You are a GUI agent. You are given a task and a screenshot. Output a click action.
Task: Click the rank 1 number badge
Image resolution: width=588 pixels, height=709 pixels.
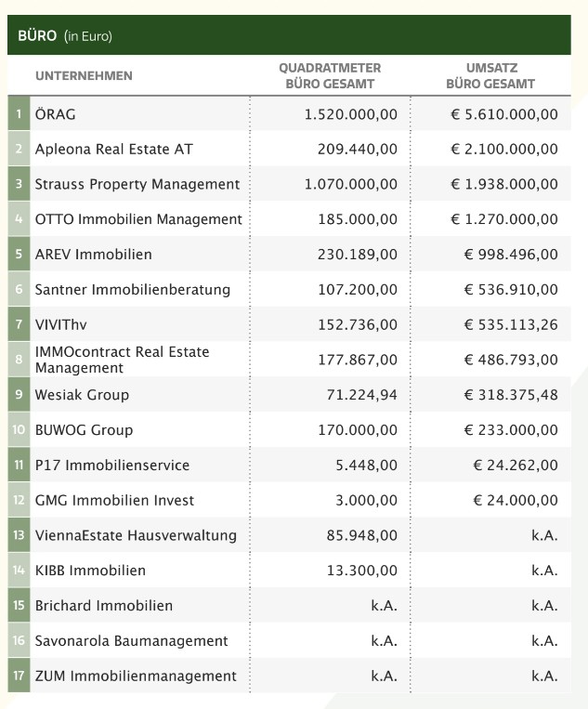coord(18,114)
